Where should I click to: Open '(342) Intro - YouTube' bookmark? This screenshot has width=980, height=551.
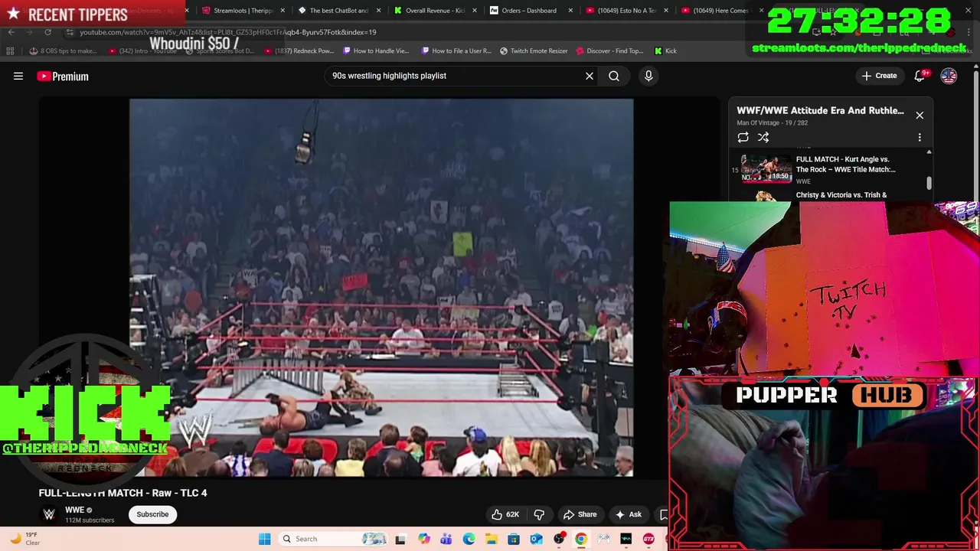coord(143,51)
